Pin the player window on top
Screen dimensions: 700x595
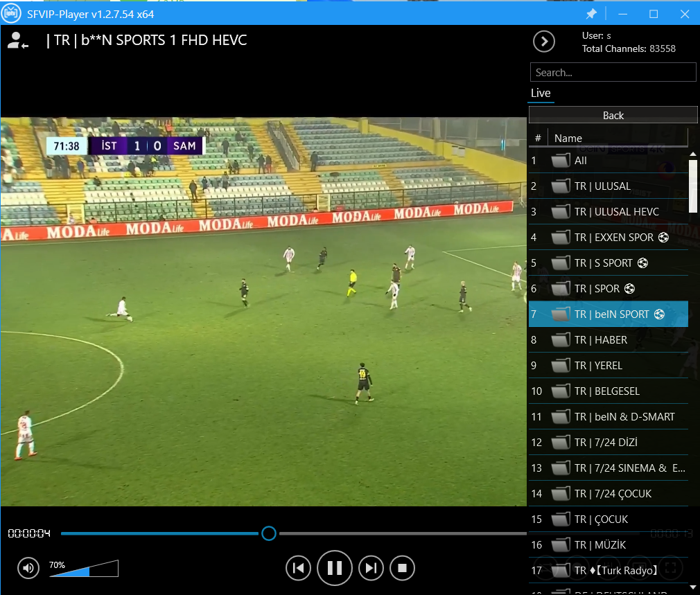pyautogui.click(x=591, y=14)
